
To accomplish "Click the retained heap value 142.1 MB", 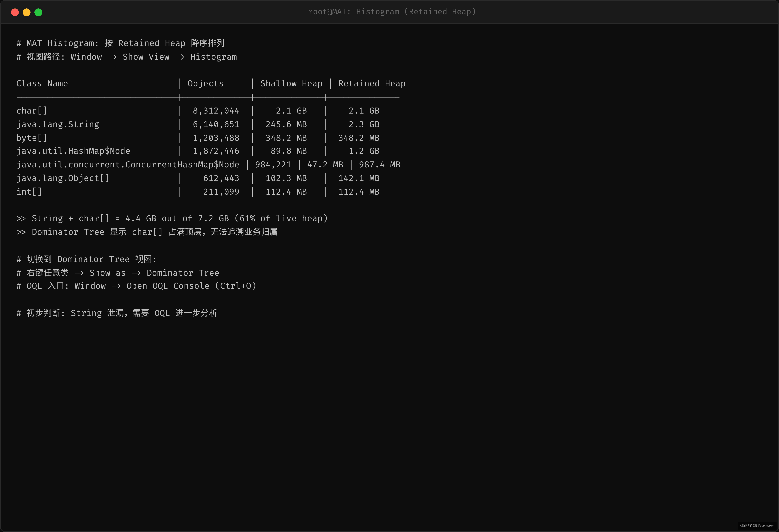I will [x=359, y=178].
